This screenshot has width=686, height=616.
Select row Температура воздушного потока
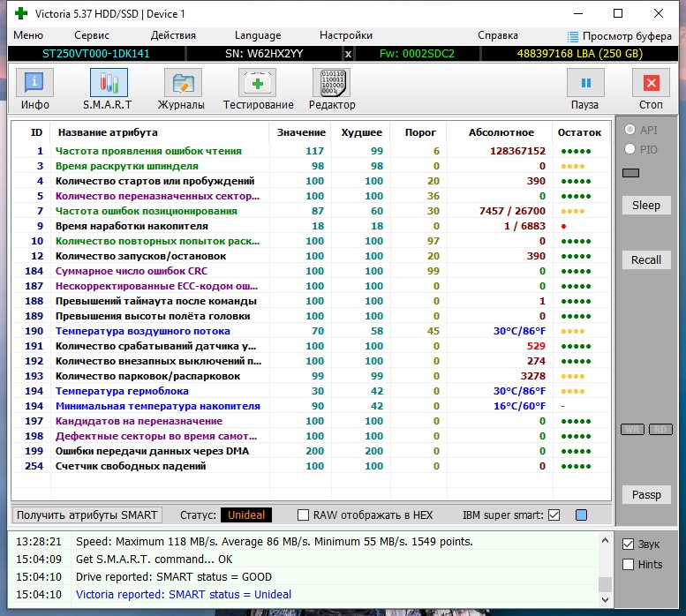[x=311, y=331]
